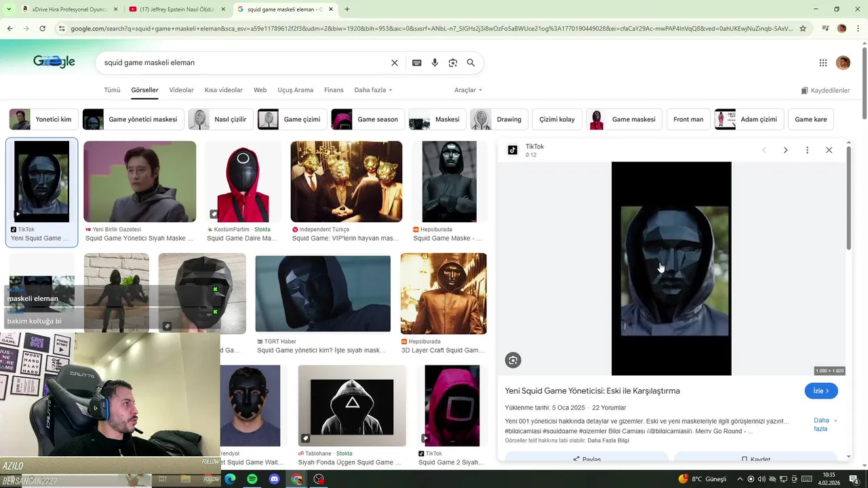Open the Google apps grid
The width and height of the screenshot is (868, 488).
(x=823, y=62)
